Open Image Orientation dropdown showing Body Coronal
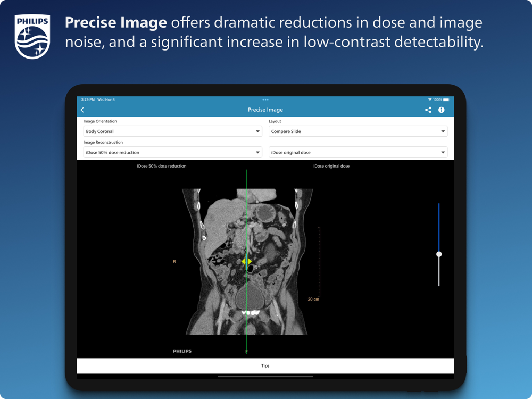Screen dimensions: 532x399 click(x=173, y=131)
